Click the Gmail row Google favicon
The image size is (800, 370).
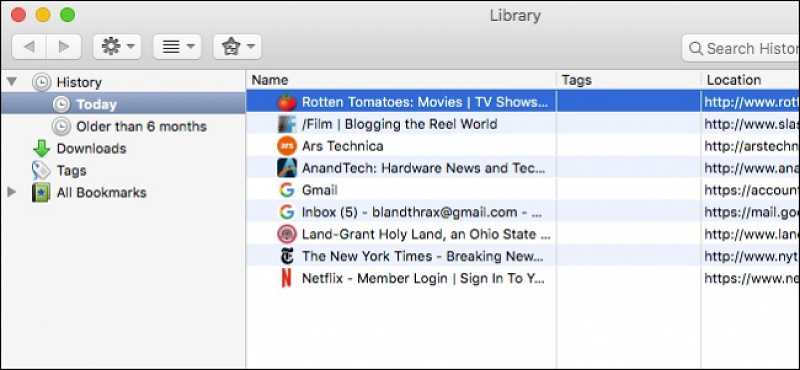tap(287, 190)
